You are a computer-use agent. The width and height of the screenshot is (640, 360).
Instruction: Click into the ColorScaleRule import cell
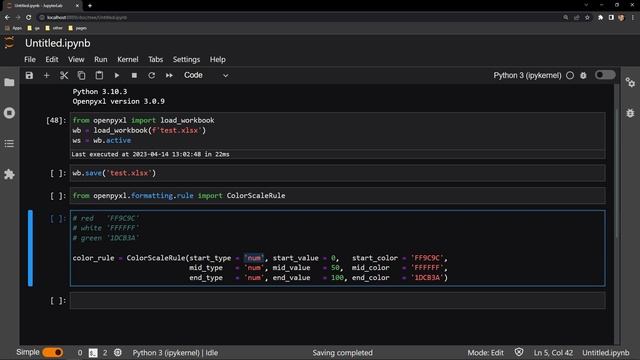(x=337, y=196)
